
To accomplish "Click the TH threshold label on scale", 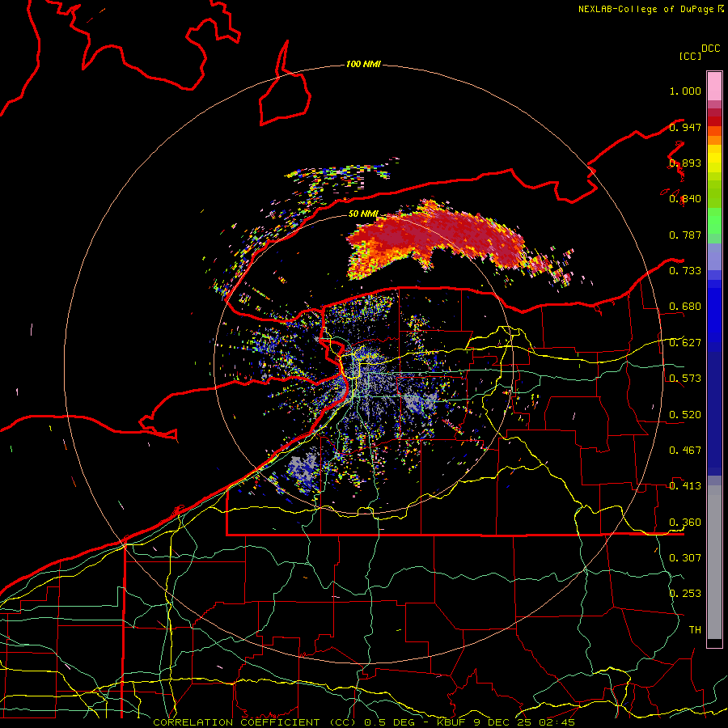I will pos(695,630).
